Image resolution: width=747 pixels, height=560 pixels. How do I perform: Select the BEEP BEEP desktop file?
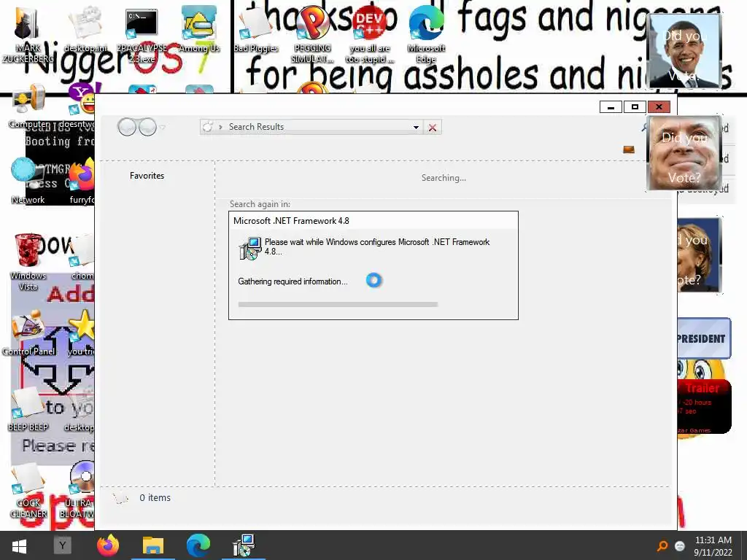(28, 410)
